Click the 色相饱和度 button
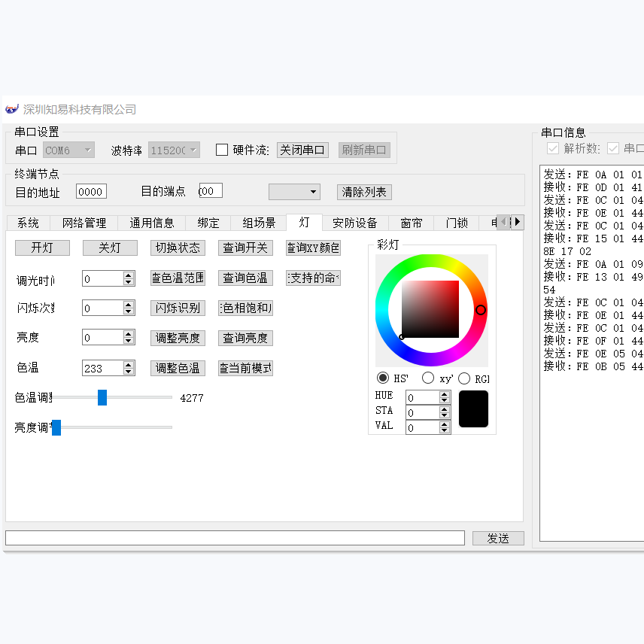This screenshot has width=644, height=644. pyautogui.click(x=245, y=308)
